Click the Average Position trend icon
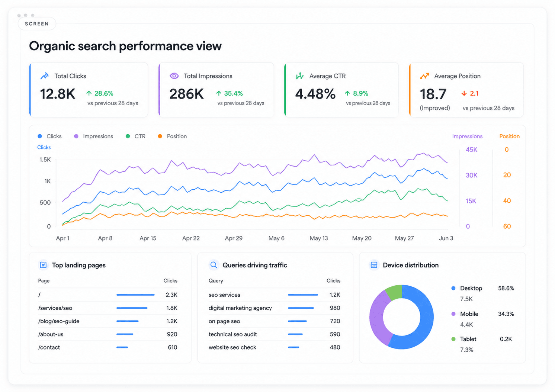The height and width of the screenshot is (392, 555). point(424,76)
